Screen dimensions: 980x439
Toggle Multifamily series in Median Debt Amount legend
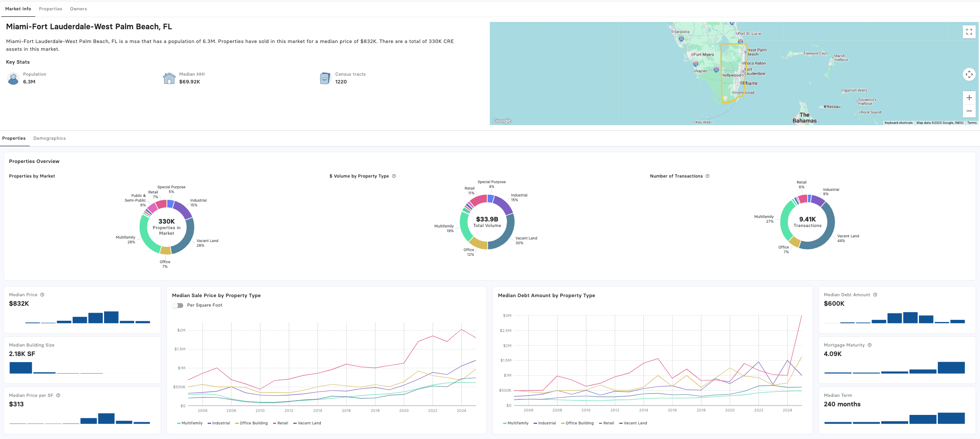click(516, 423)
